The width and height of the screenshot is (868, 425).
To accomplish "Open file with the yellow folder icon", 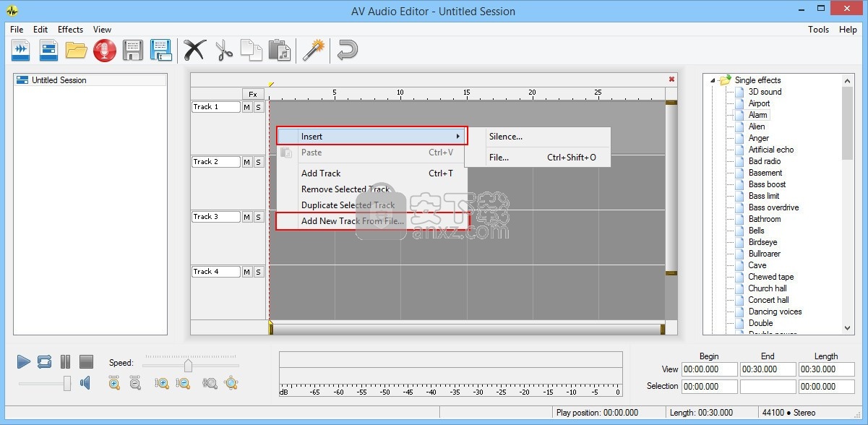I will click(x=76, y=50).
